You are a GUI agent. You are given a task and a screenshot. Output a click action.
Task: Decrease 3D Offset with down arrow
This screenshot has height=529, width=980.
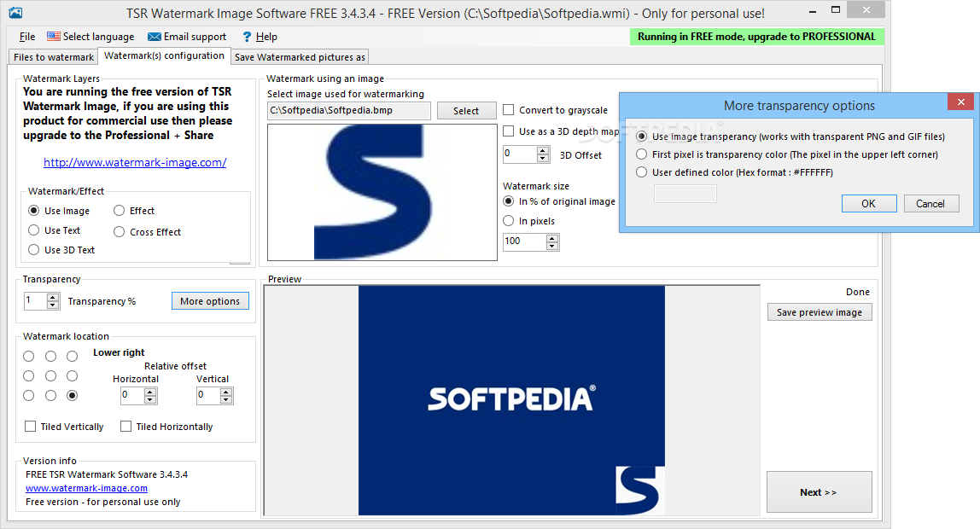[x=543, y=159]
